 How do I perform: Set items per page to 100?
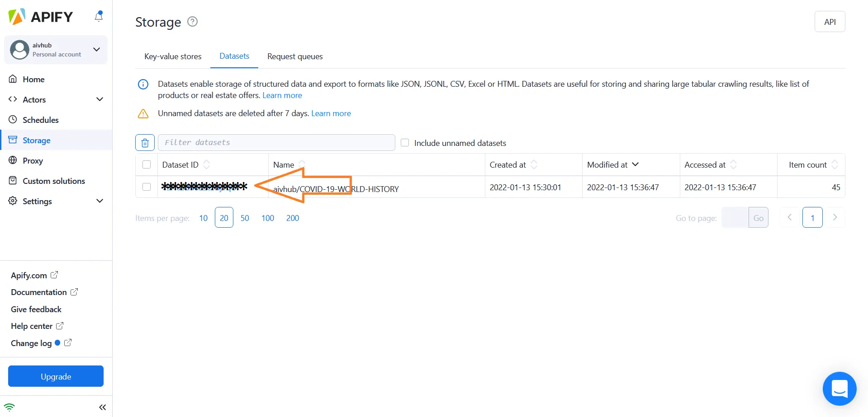268,218
